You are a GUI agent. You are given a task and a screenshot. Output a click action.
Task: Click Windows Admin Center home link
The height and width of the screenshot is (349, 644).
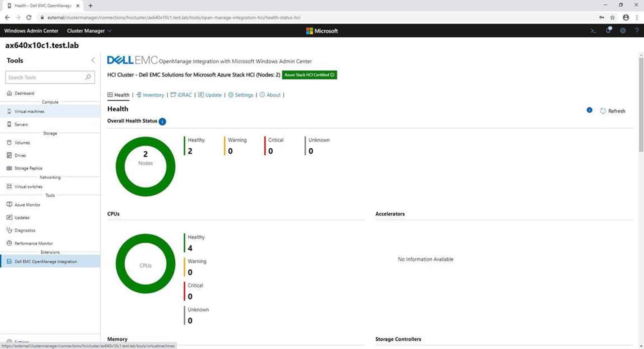coord(31,31)
